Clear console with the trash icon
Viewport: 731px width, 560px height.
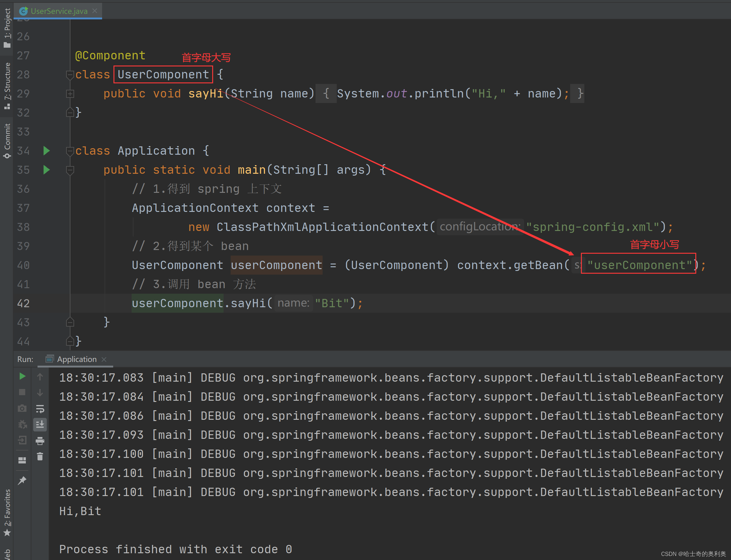[x=40, y=456]
